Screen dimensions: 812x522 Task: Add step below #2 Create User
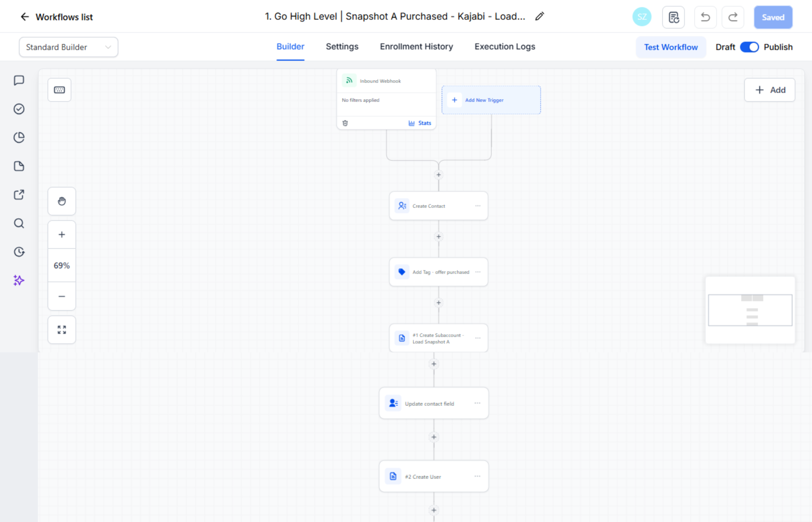tap(434, 511)
